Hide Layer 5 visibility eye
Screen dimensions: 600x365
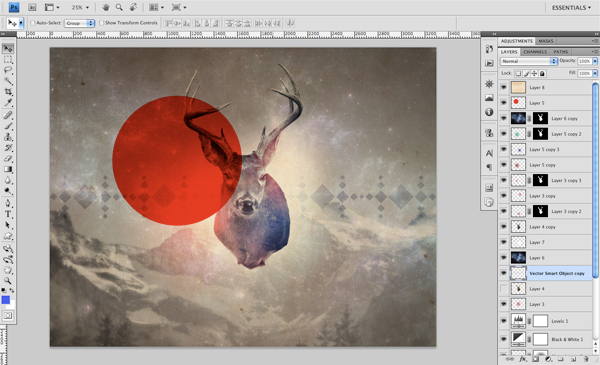[504, 103]
